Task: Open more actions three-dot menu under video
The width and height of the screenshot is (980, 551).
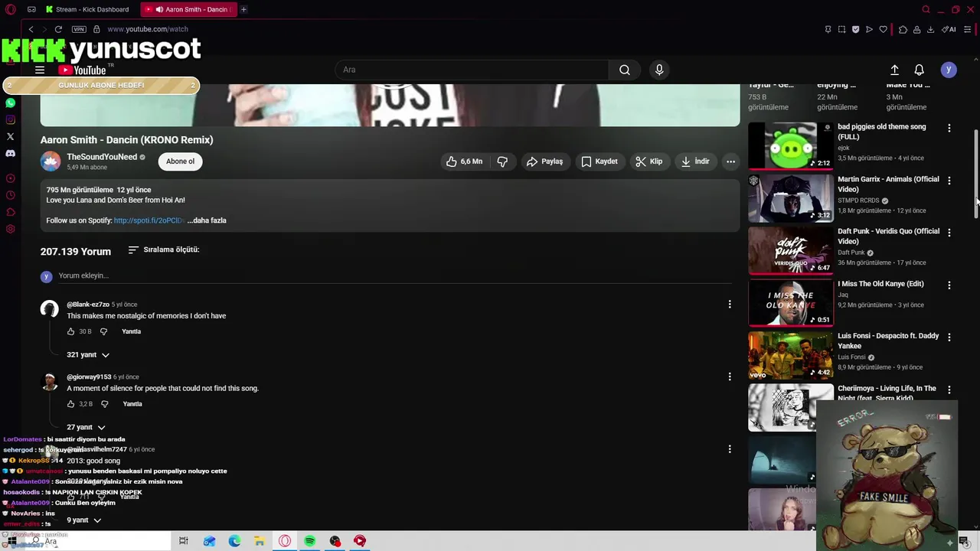Action: [x=731, y=161]
